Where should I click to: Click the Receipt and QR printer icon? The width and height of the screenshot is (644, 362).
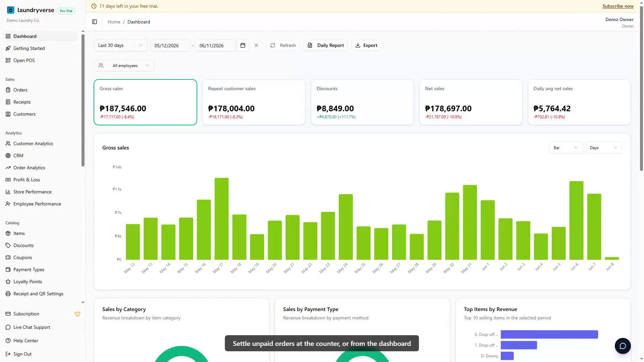tap(8, 294)
